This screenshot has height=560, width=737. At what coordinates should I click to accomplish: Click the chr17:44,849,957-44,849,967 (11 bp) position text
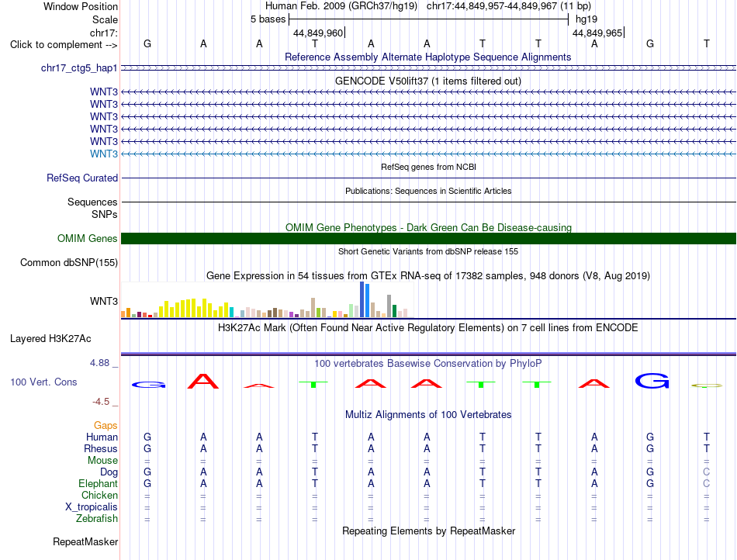509,6
